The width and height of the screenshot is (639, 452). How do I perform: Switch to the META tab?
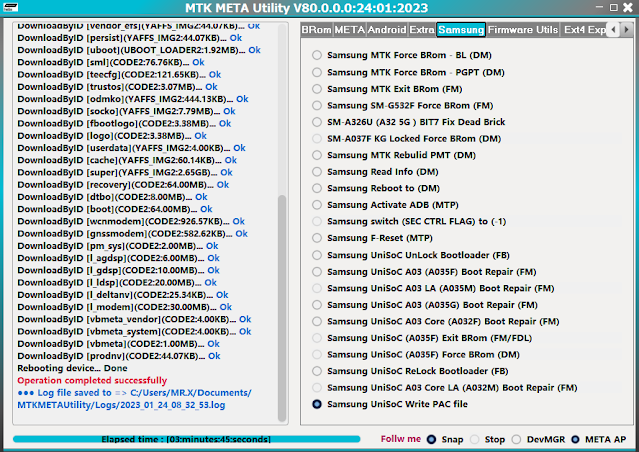point(350,30)
